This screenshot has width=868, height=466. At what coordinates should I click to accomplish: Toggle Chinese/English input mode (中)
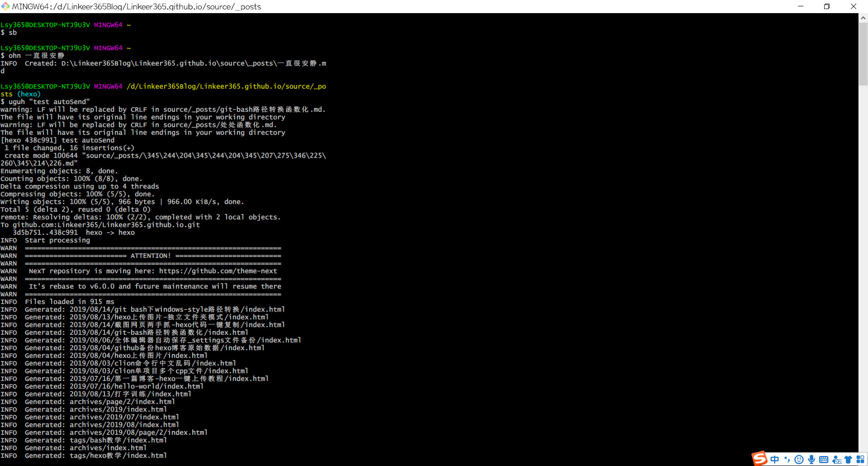coord(775,460)
